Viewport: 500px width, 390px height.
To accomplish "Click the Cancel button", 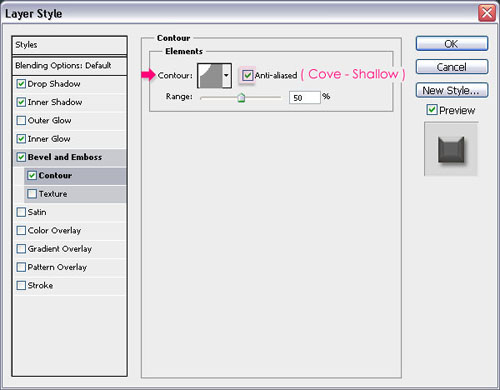I will point(452,67).
